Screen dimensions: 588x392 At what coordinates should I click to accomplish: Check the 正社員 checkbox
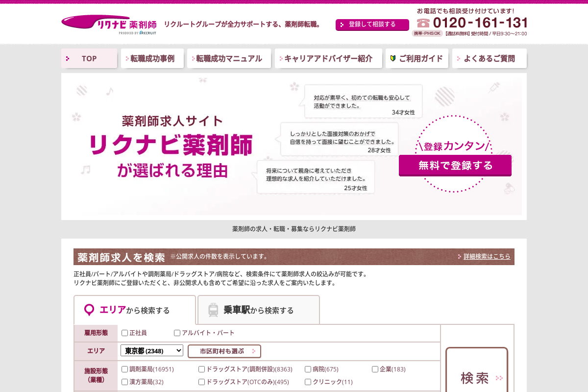tap(124, 333)
